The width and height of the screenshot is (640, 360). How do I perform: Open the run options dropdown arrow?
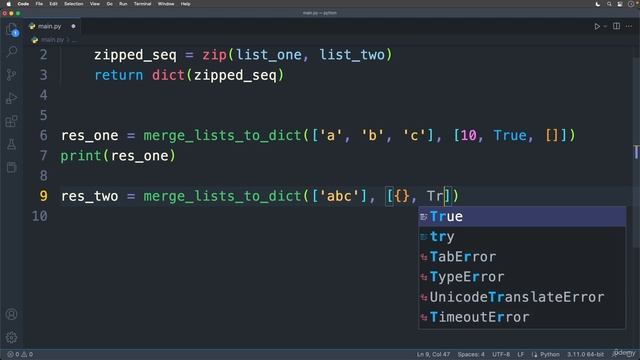click(x=605, y=26)
